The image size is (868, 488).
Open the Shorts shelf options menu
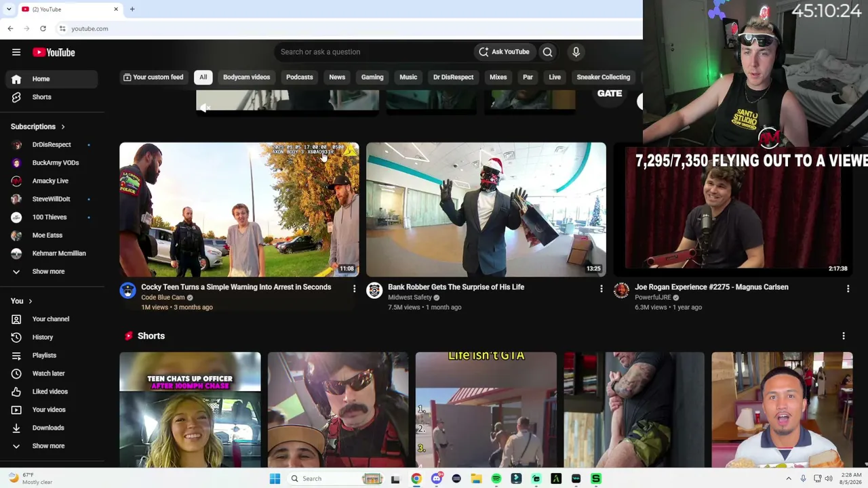click(x=844, y=336)
